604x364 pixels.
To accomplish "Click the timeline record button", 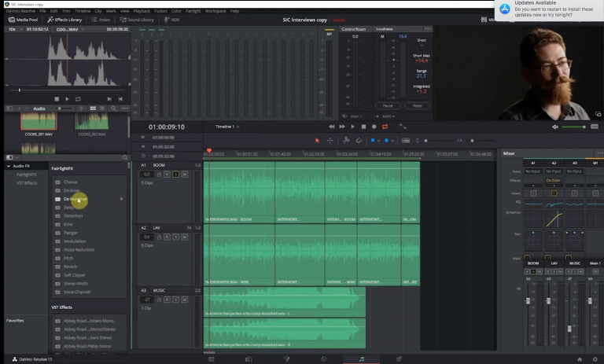I will coord(374,127).
